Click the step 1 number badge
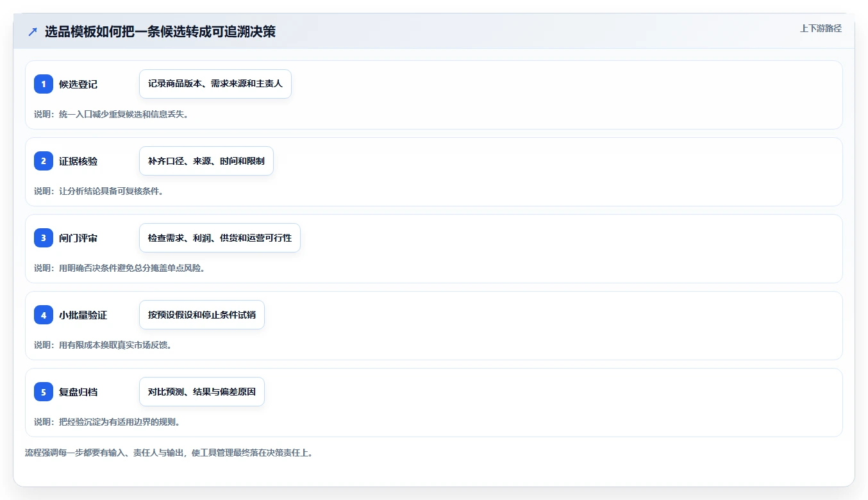 (44, 84)
